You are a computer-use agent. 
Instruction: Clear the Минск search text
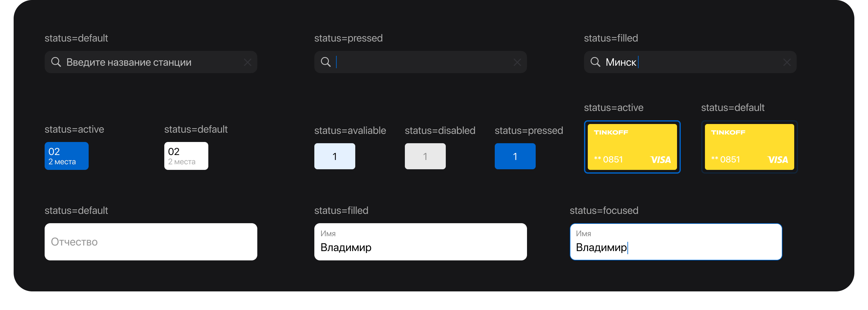787,62
